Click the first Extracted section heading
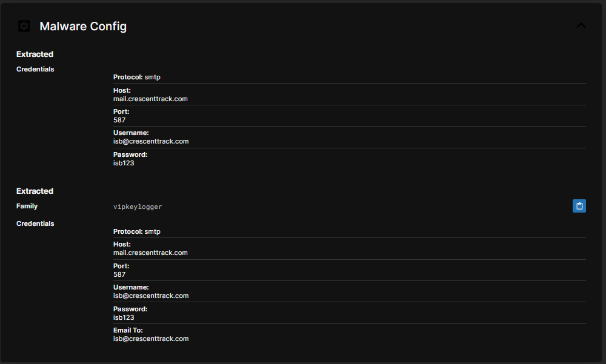This screenshot has width=606, height=364. [x=35, y=54]
